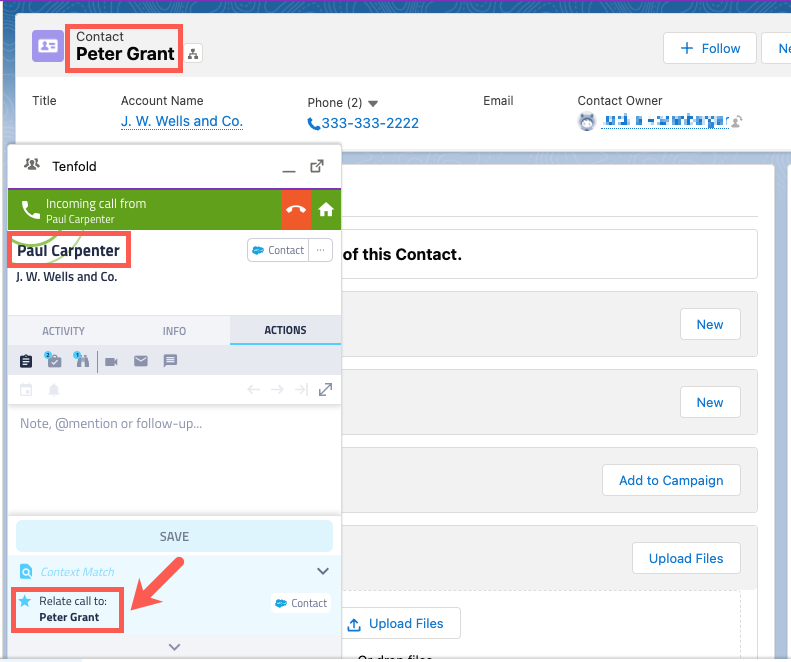791x662 pixels.
Task: Click the contact owner avatar icon
Action: point(587,122)
